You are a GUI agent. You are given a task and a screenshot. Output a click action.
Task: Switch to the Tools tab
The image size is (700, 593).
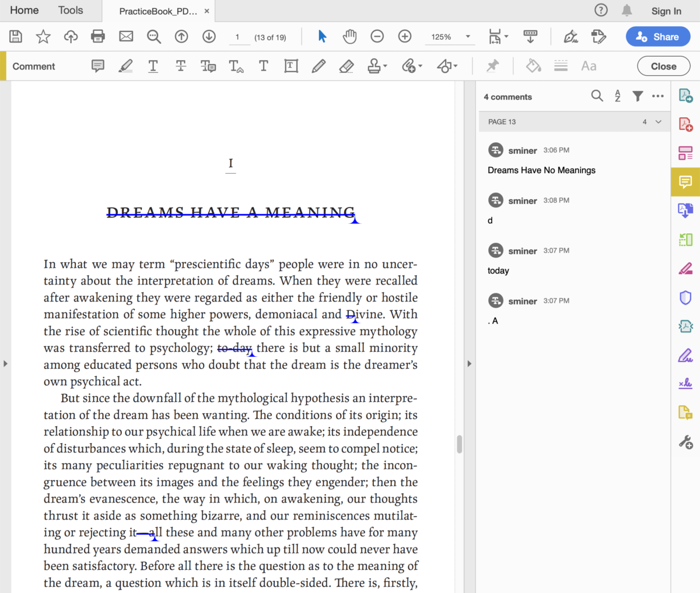click(x=70, y=10)
